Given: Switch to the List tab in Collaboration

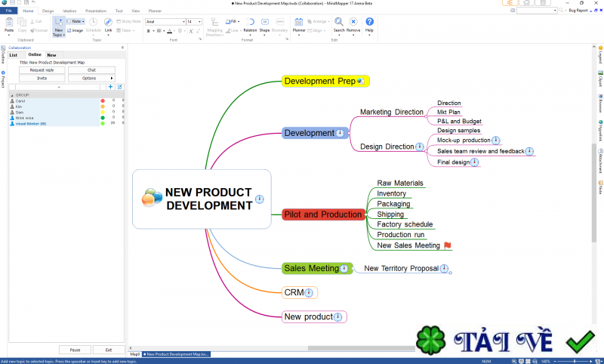Looking at the screenshot, I should (14, 55).
